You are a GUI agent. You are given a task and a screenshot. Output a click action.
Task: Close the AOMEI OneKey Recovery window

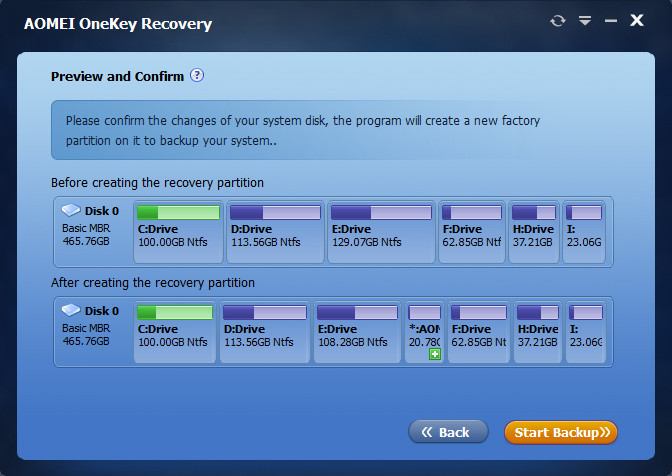coord(637,20)
